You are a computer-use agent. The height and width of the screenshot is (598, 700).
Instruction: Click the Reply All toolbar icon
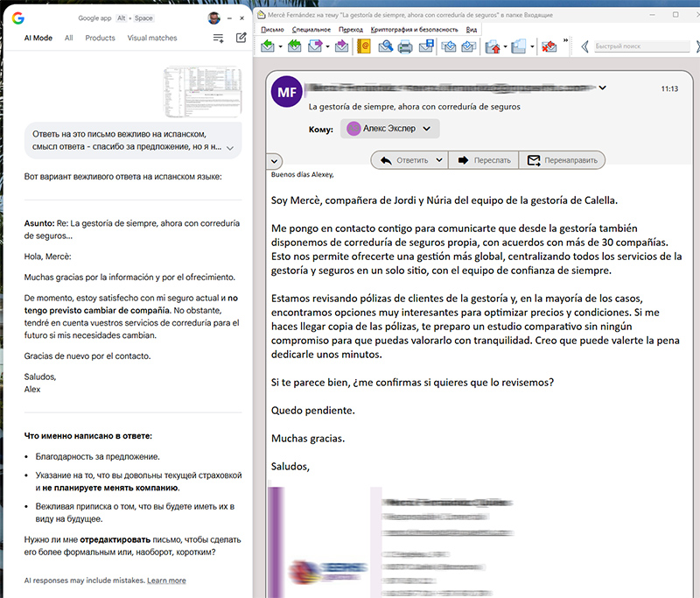[294, 46]
